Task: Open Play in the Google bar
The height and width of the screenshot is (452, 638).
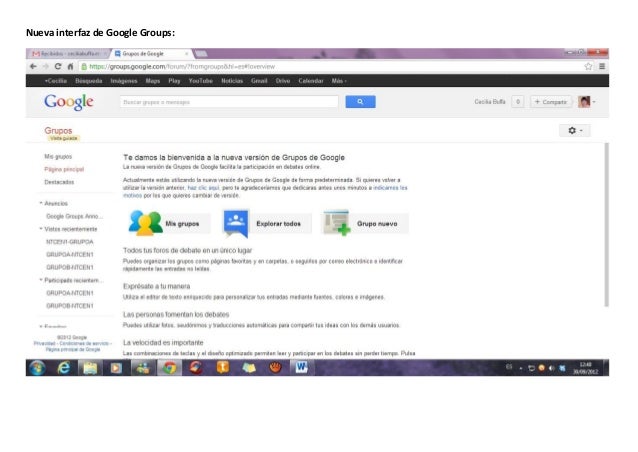Action: [x=174, y=81]
